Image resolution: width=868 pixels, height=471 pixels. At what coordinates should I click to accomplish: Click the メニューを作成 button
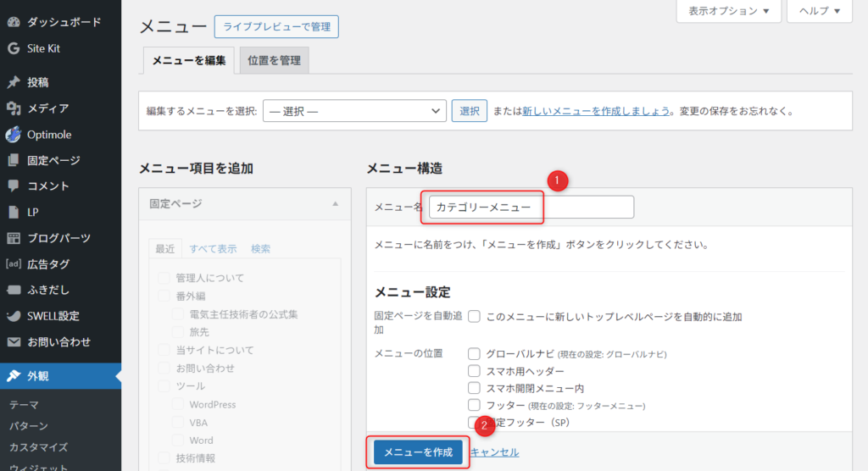[x=418, y=452]
